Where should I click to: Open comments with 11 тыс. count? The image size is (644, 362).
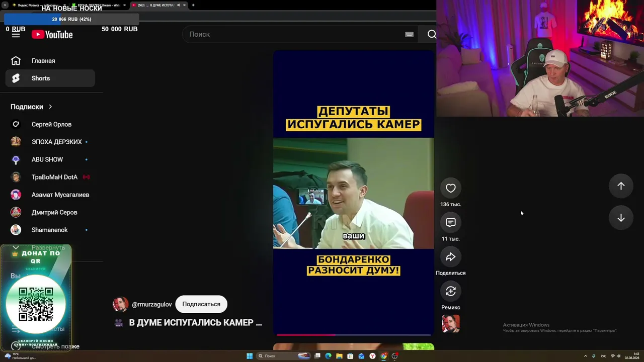pyautogui.click(x=451, y=222)
